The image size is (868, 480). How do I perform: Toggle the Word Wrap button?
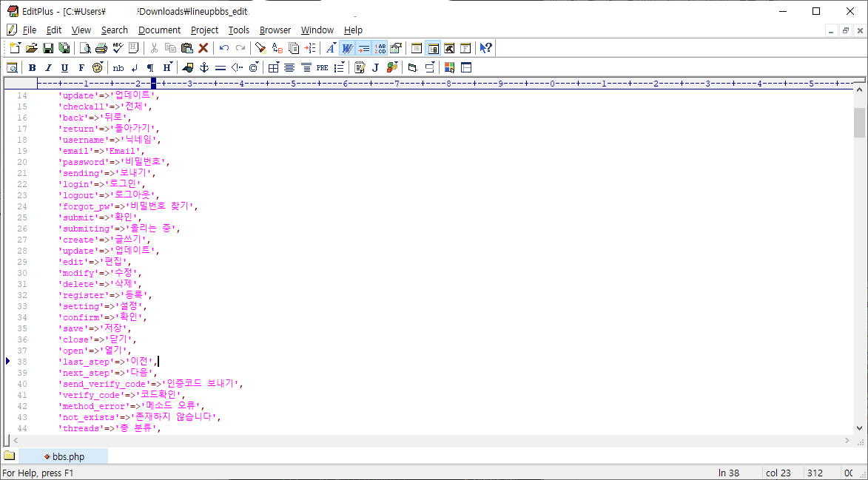coord(346,48)
